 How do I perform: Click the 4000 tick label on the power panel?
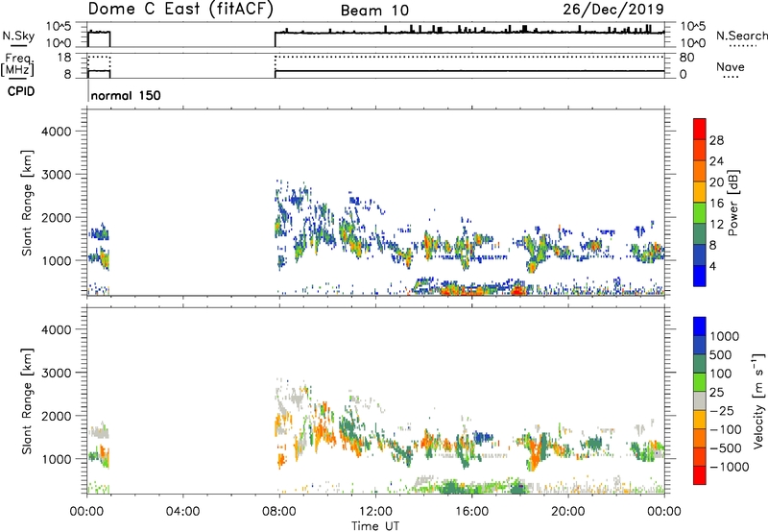[57, 132]
